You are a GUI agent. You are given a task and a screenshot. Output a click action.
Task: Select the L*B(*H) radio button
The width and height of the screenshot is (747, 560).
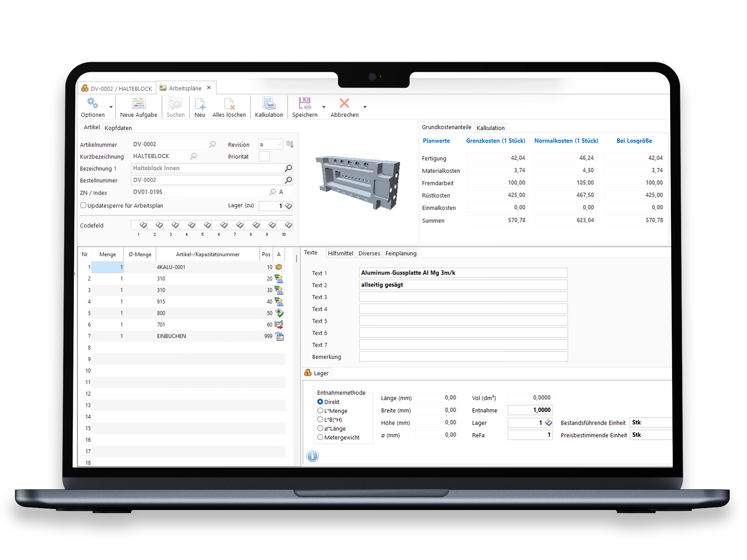tap(320, 419)
